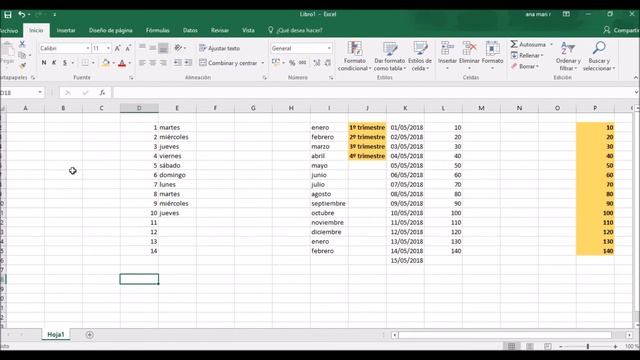Switch to the Datos tab

tap(190, 30)
